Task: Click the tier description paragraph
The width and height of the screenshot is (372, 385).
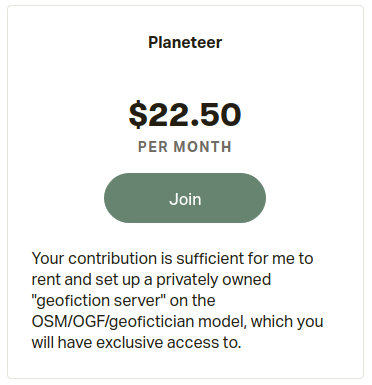Action: (x=177, y=301)
